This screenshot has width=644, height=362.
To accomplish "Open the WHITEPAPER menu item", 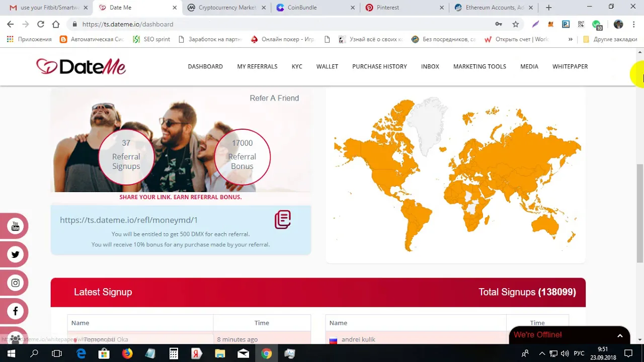I will coord(570,66).
